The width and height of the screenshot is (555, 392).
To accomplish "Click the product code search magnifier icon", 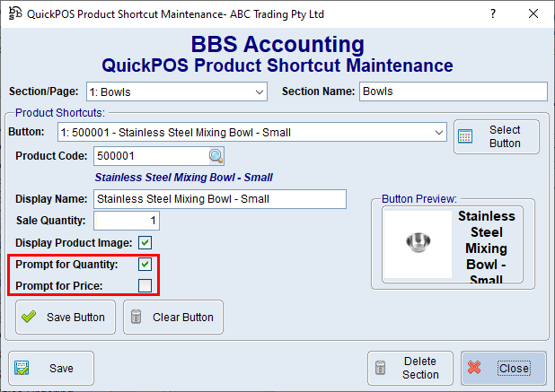I will click(216, 156).
